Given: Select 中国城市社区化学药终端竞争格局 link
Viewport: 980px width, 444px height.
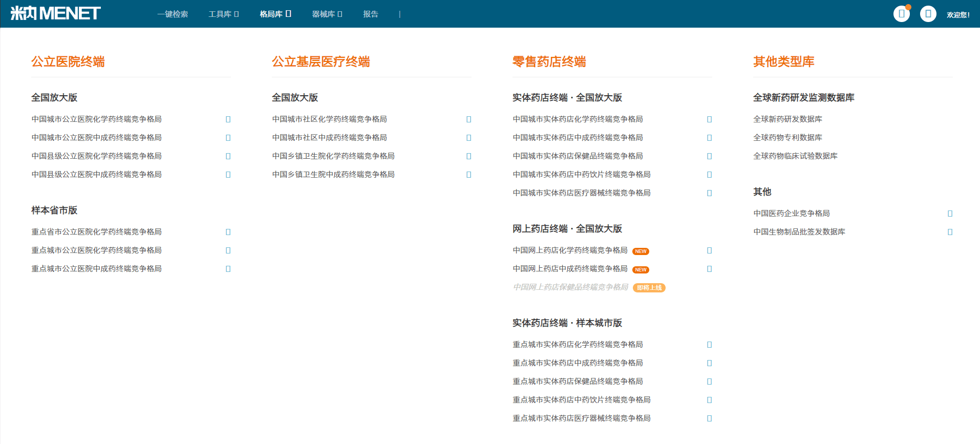Looking at the screenshot, I should click(x=330, y=119).
